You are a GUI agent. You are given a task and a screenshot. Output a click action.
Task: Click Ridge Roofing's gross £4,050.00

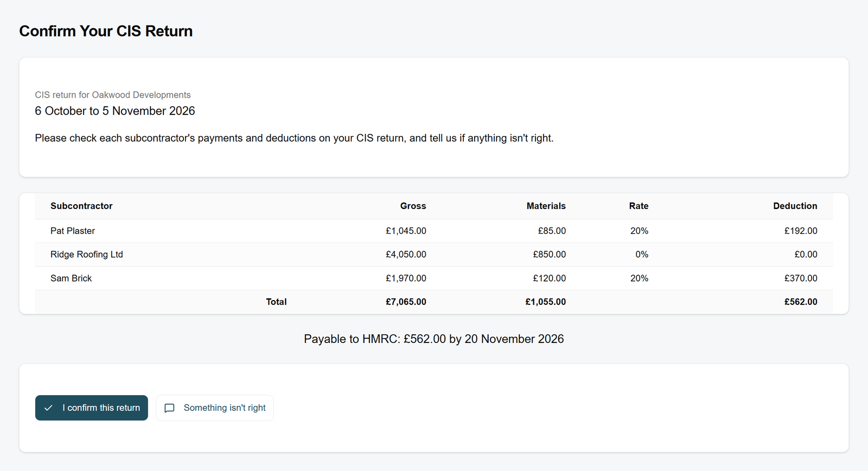coord(406,254)
